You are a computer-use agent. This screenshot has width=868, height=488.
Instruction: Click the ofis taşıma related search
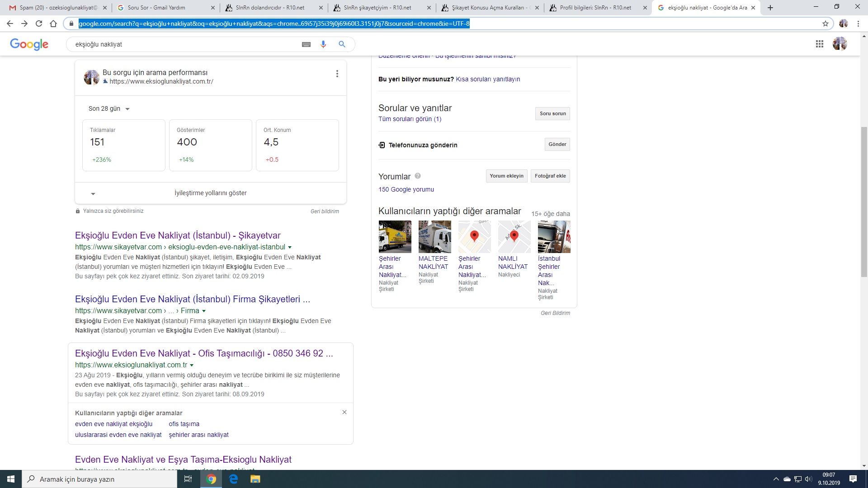click(x=184, y=424)
